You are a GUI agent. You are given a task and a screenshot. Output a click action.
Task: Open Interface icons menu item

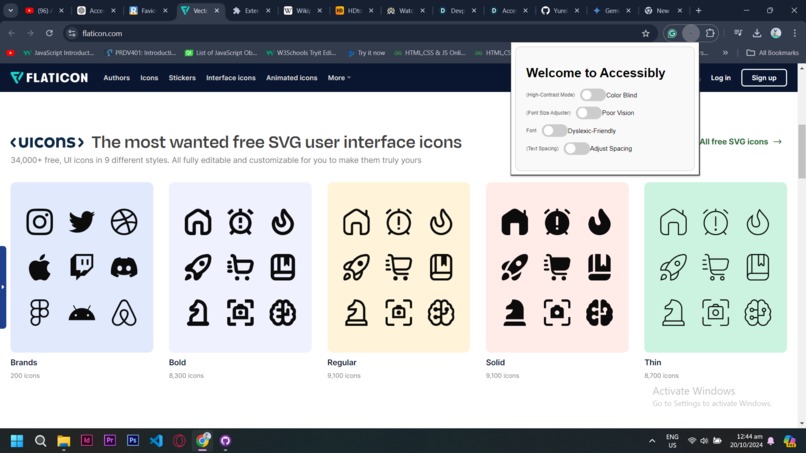click(x=231, y=78)
